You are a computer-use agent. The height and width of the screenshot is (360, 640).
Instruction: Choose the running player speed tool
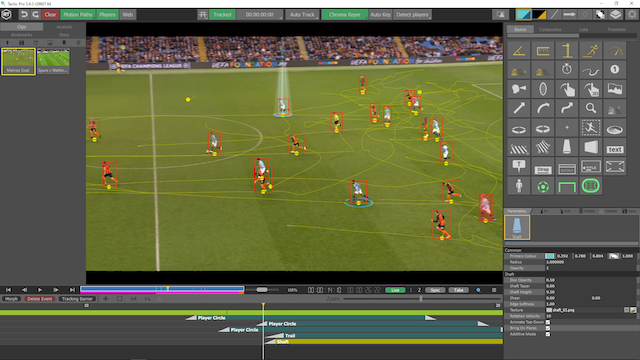click(x=591, y=51)
